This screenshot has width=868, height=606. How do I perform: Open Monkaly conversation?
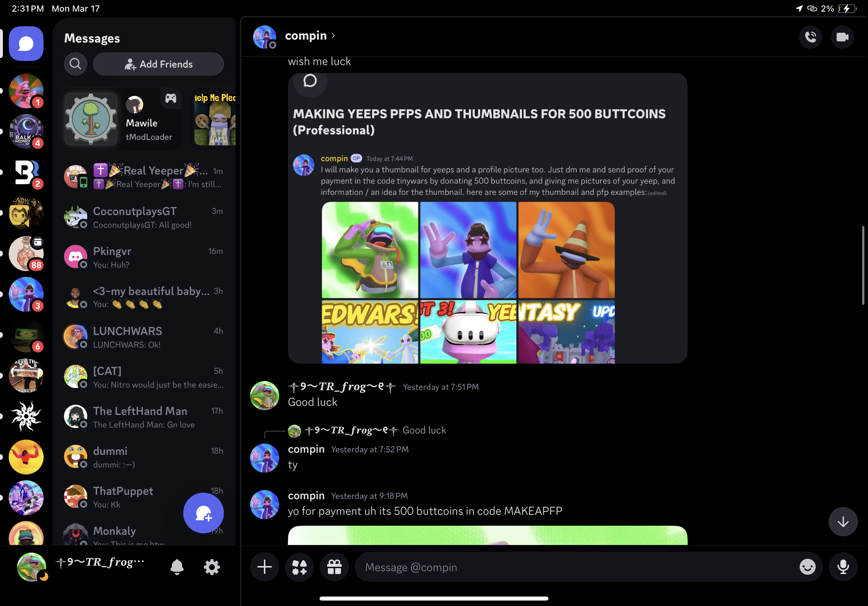pos(144,533)
